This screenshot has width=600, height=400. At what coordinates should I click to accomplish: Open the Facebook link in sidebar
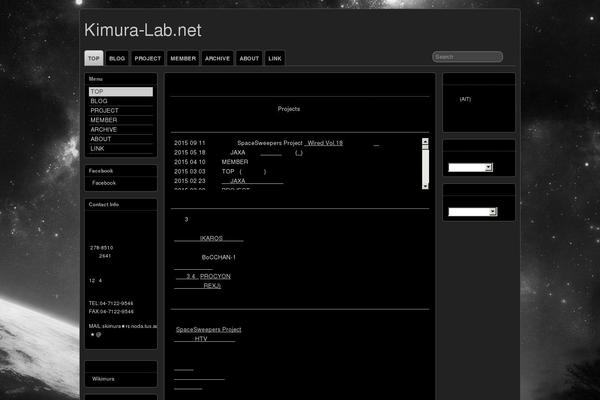point(104,183)
